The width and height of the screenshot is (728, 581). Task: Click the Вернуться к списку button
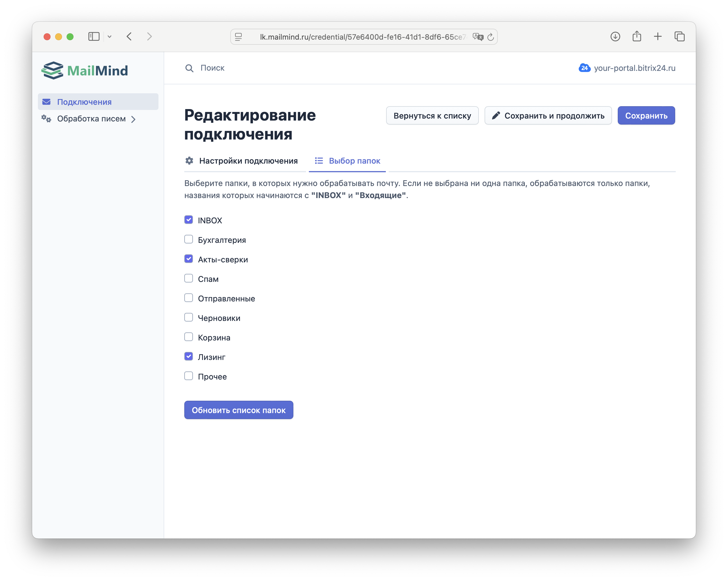point(432,115)
